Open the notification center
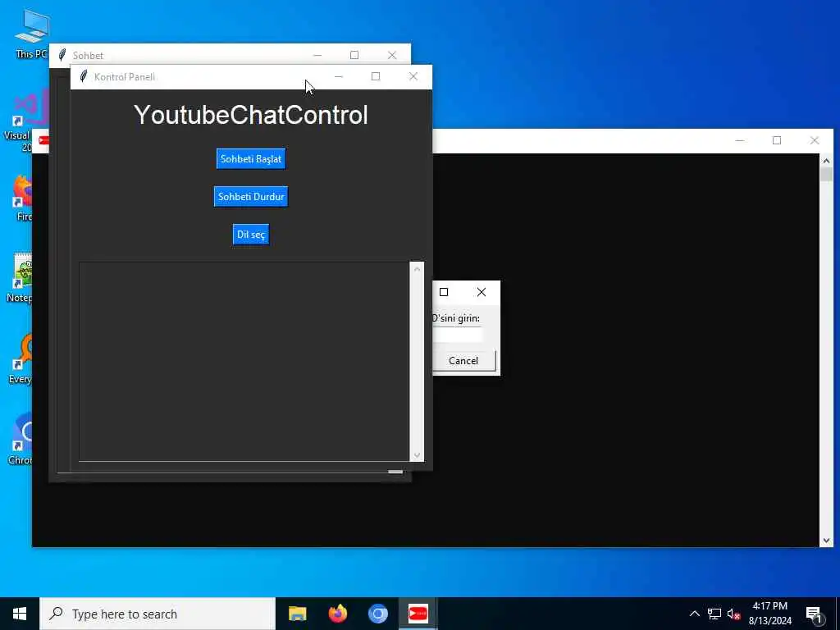 point(814,614)
